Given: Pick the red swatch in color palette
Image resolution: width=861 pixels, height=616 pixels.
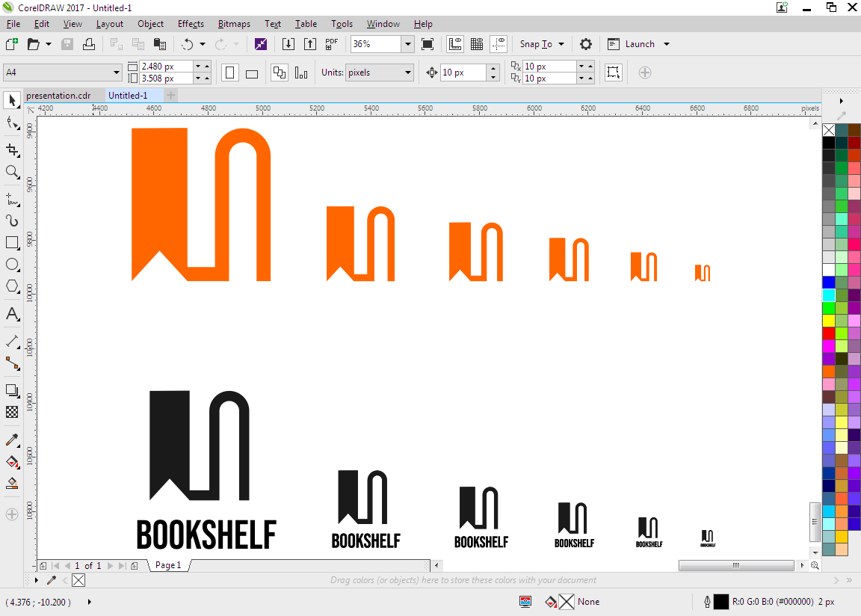Looking at the screenshot, I should point(828,333).
